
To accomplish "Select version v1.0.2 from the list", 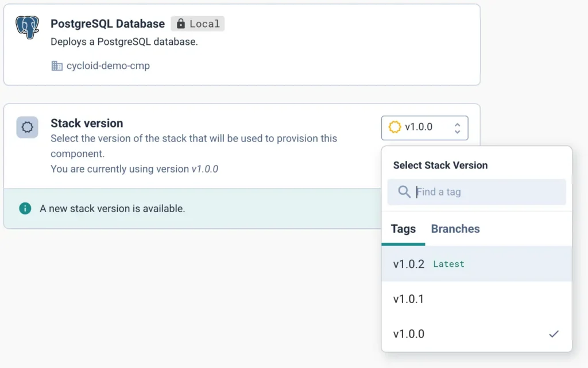I will coord(409,264).
